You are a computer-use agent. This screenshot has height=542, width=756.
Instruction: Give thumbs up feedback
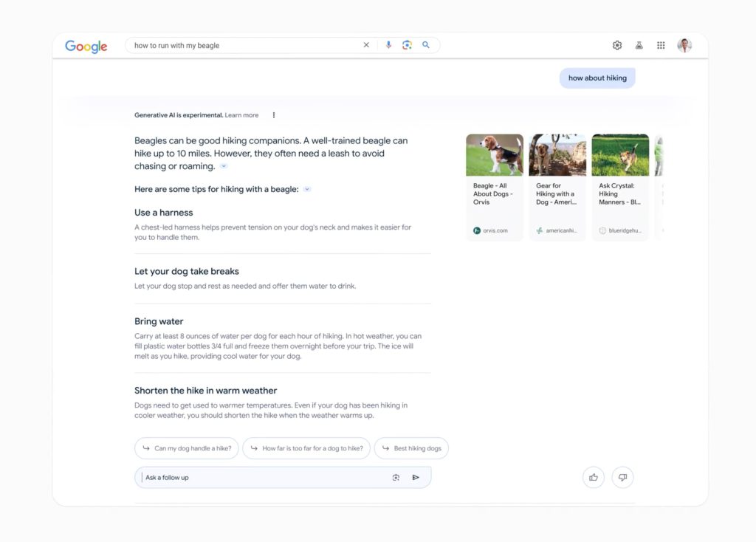pyautogui.click(x=594, y=478)
